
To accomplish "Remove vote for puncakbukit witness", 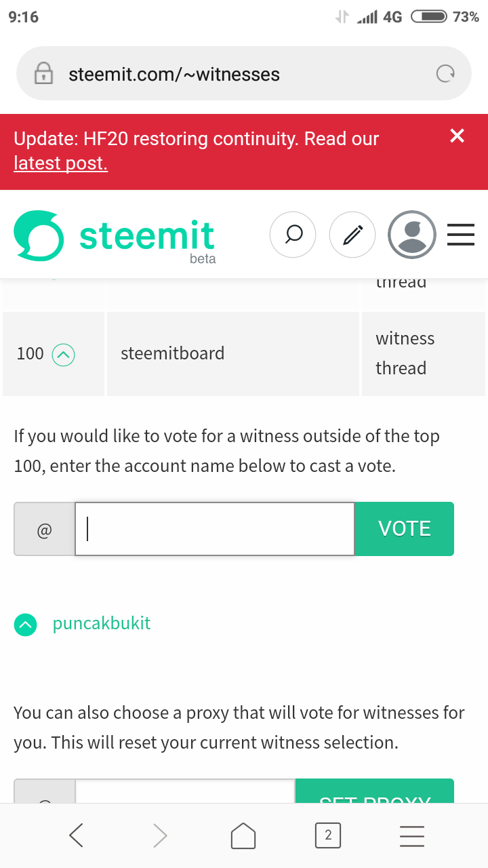I will pyautogui.click(x=26, y=625).
